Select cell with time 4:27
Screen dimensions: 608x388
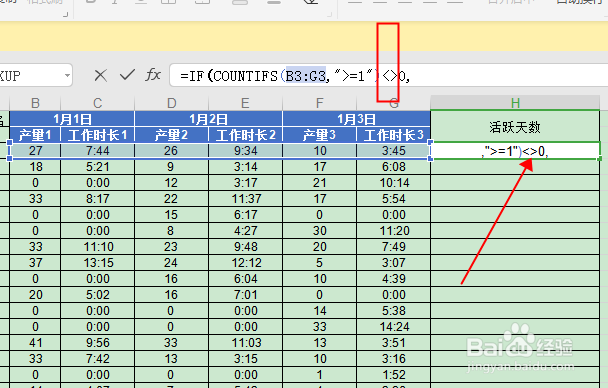coord(245,231)
